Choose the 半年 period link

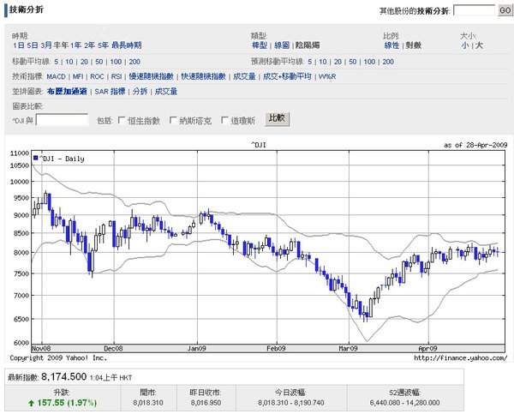click(x=61, y=45)
